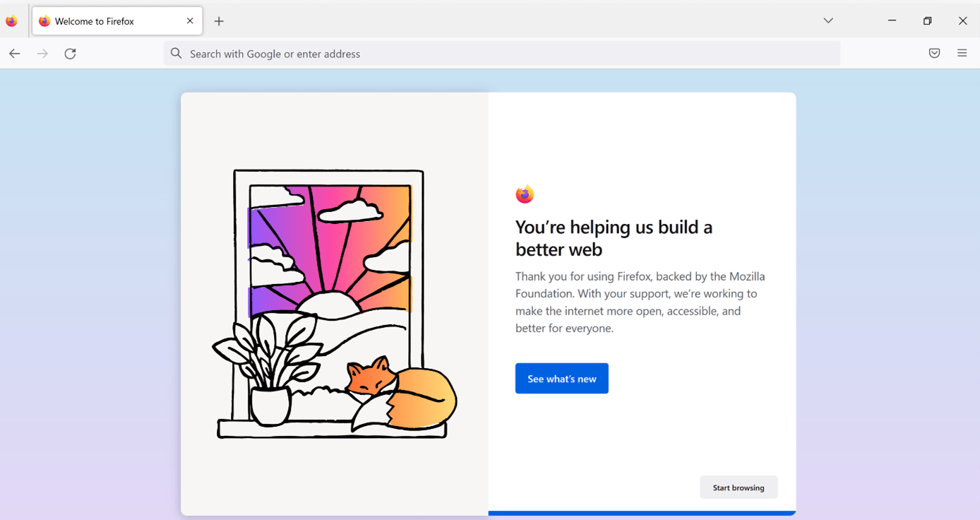This screenshot has height=520, width=980.
Task: Reload the current page
Action: click(70, 54)
